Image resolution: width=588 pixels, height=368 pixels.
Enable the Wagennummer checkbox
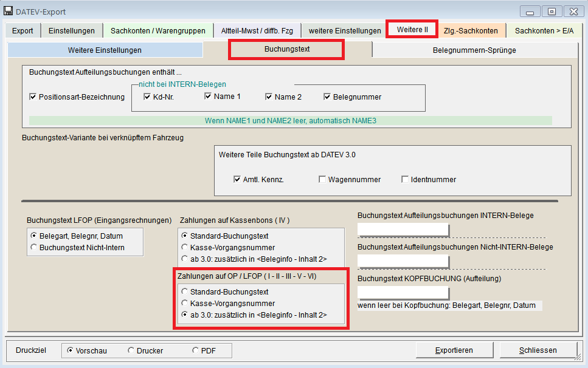point(322,179)
